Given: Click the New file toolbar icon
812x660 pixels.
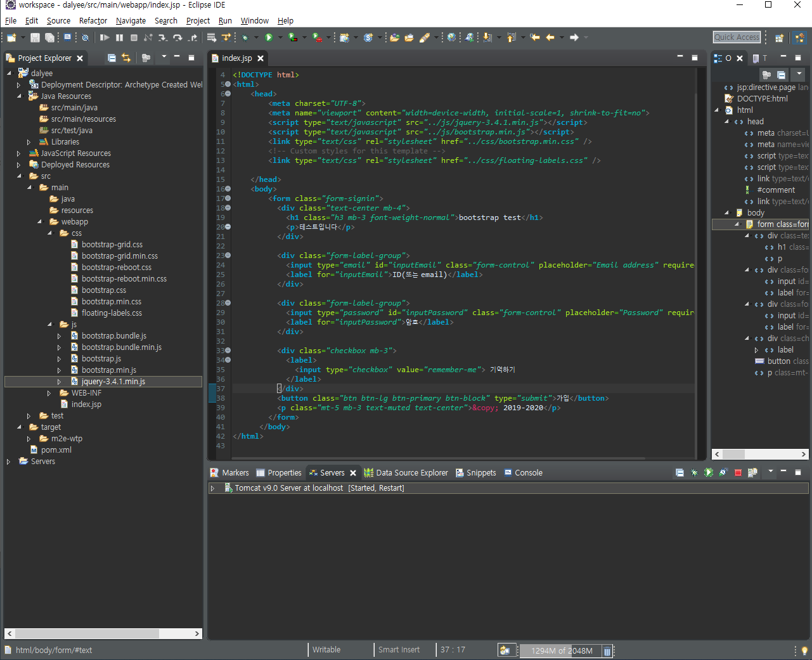Looking at the screenshot, I should point(11,37).
